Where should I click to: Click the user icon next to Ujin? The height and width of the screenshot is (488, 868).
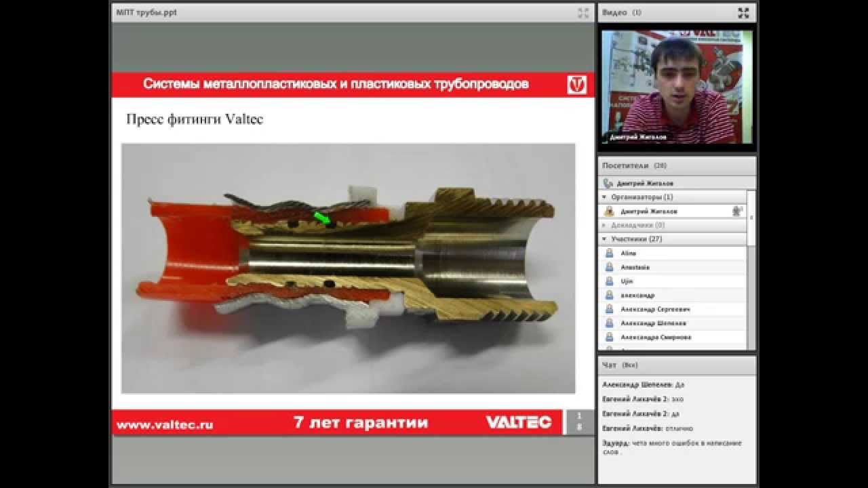click(609, 281)
